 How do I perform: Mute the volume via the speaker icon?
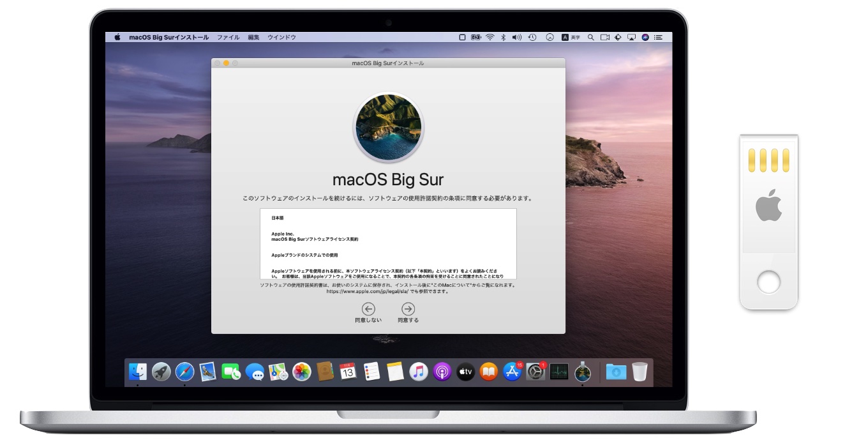(517, 36)
